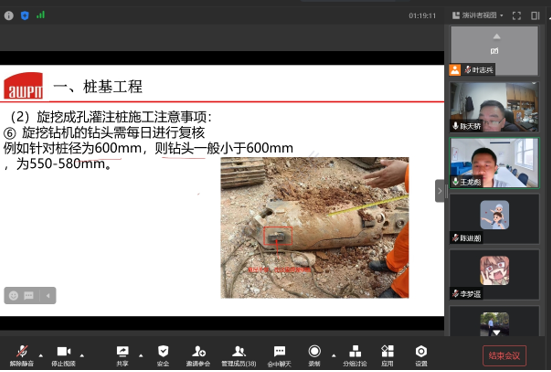Open the 安全 security shield button
The height and width of the screenshot is (372, 551).
(x=163, y=355)
